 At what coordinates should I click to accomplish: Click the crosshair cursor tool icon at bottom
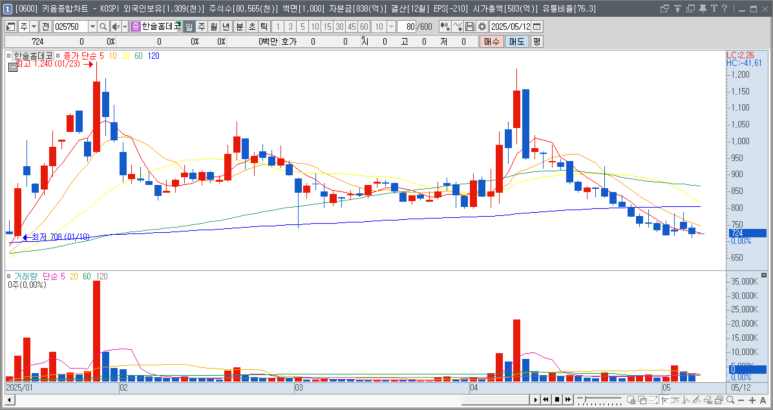coord(665,400)
